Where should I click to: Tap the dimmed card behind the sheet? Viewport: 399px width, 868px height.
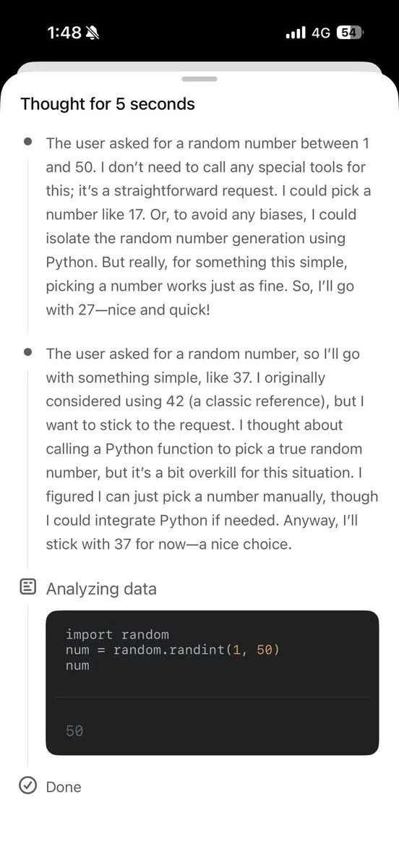tap(199, 67)
